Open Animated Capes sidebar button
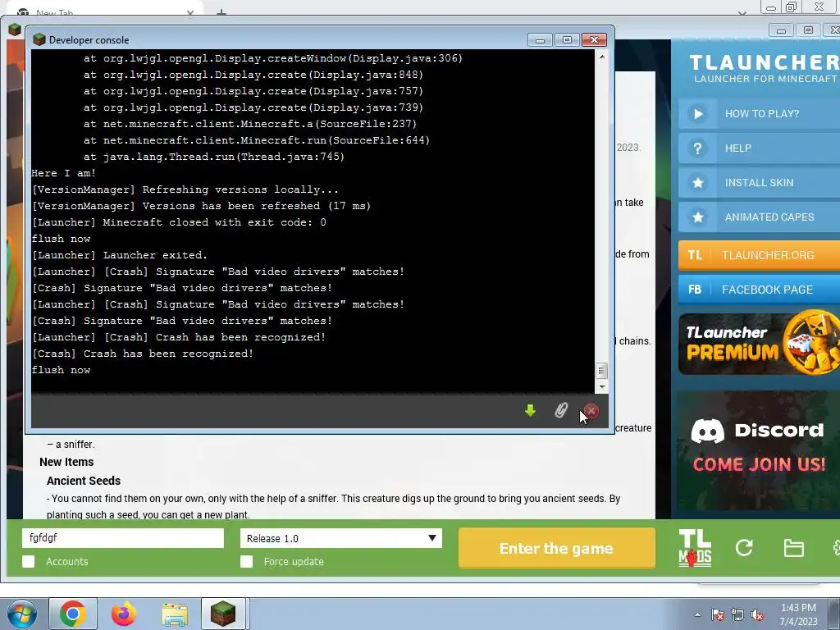 click(759, 217)
